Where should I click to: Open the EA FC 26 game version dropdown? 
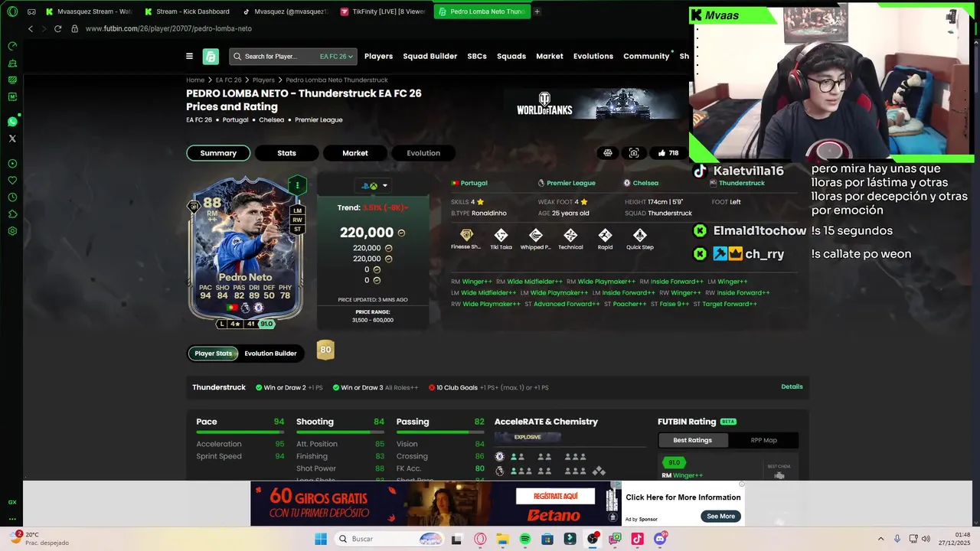coord(336,57)
